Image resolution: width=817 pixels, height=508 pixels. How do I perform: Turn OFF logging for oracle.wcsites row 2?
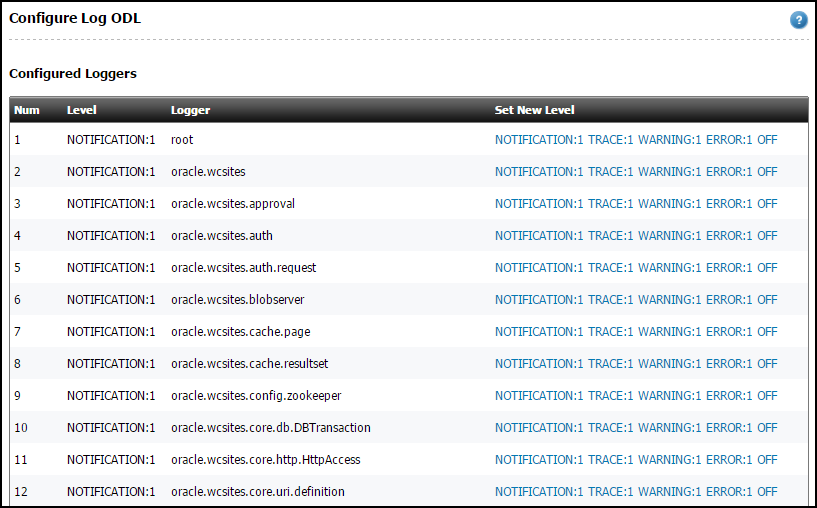coord(767,171)
